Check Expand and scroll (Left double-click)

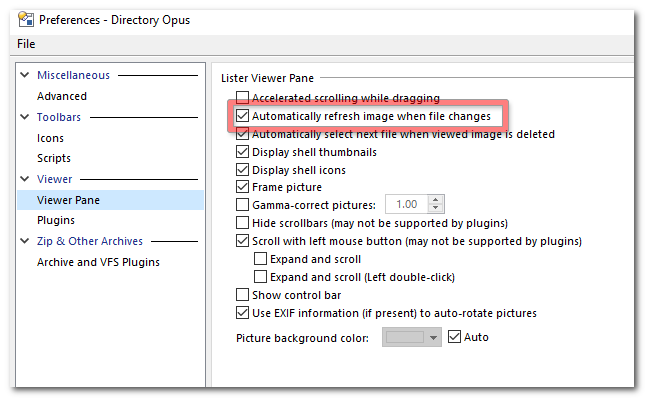point(260,277)
